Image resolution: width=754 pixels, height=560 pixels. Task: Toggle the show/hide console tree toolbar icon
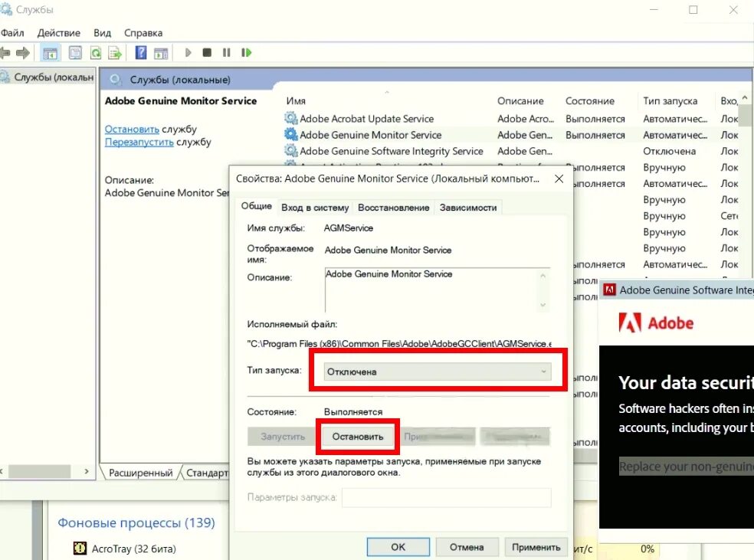[x=50, y=53]
